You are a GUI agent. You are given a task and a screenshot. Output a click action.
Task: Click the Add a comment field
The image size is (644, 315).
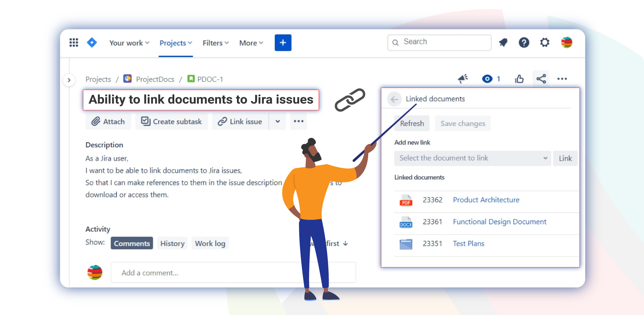coord(233,273)
